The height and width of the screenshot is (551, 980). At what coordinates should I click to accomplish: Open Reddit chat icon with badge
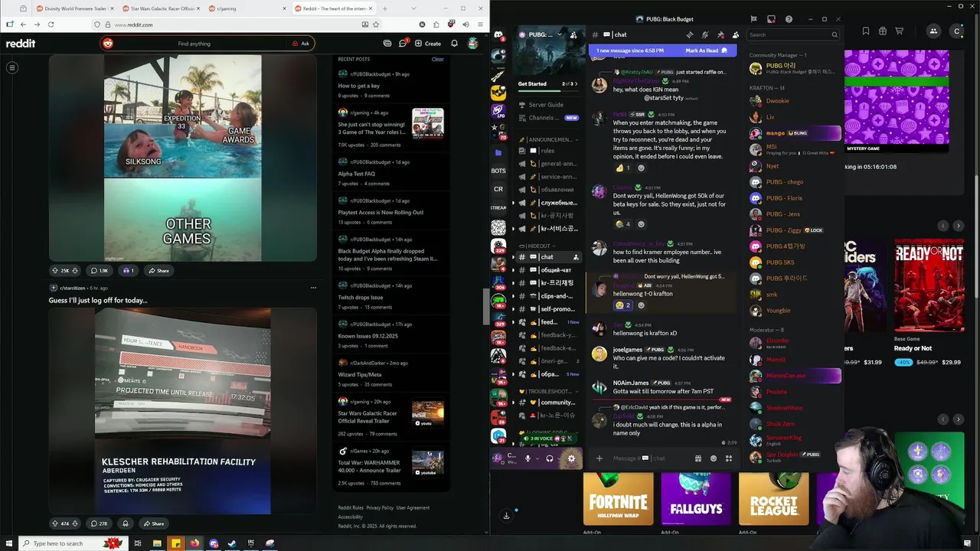tap(403, 44)
